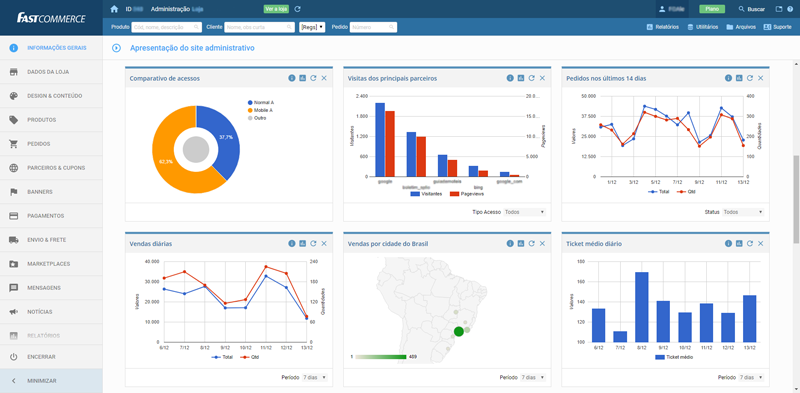Open Dados da Loja section
The image size is (800, 393).
coord(51,72)
